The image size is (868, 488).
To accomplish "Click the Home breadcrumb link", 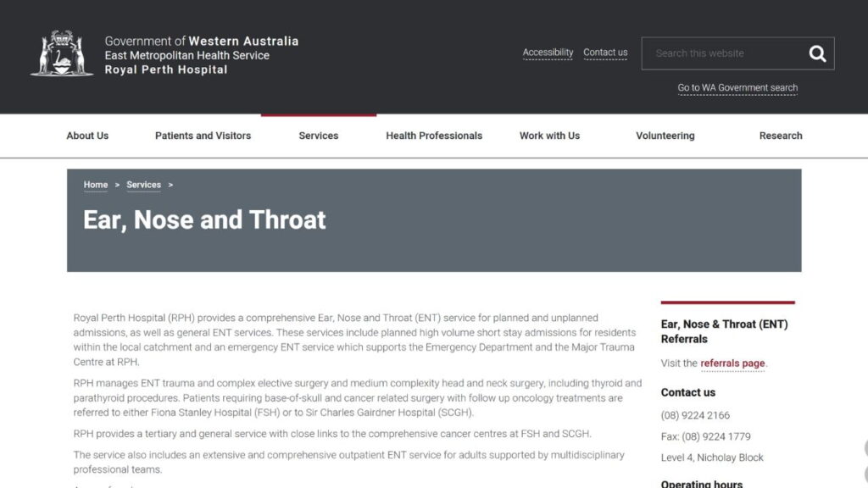I will 95,185.
